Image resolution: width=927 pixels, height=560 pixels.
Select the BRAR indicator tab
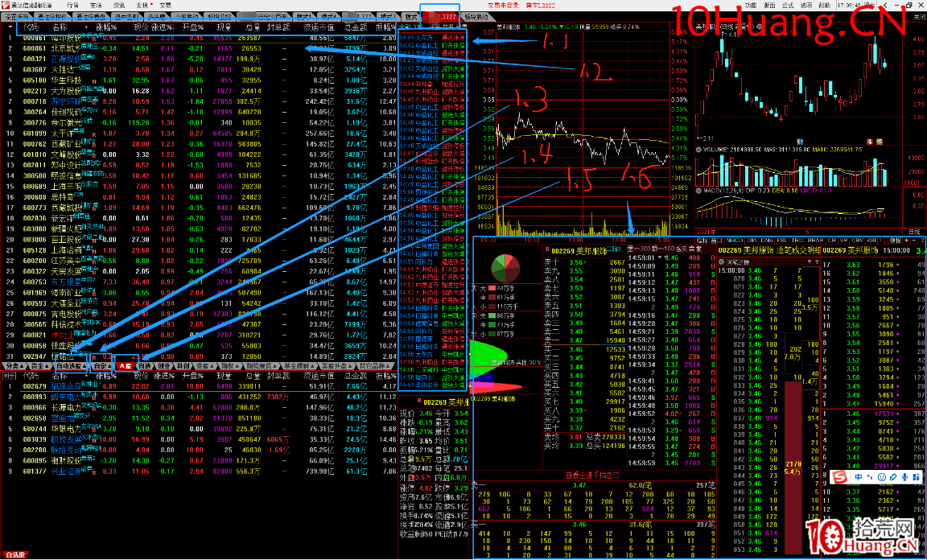(815, 240)
